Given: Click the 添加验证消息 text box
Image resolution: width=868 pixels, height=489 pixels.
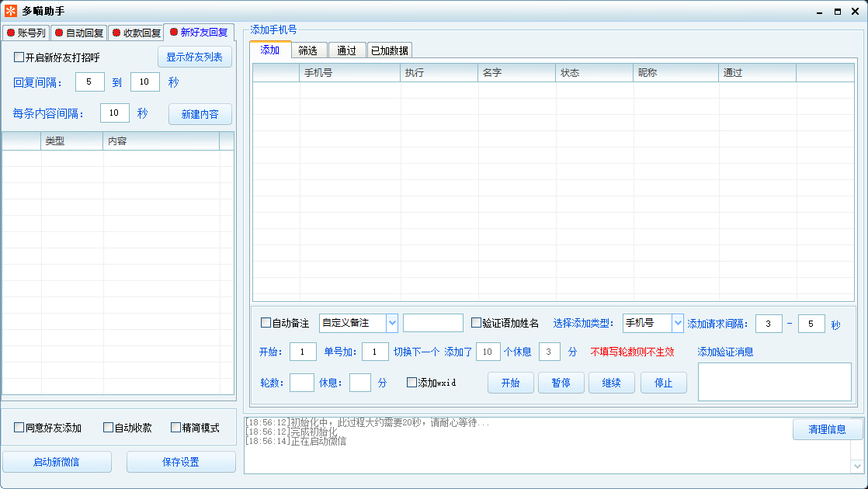Looking at the screenshot, I should [774, 382].
